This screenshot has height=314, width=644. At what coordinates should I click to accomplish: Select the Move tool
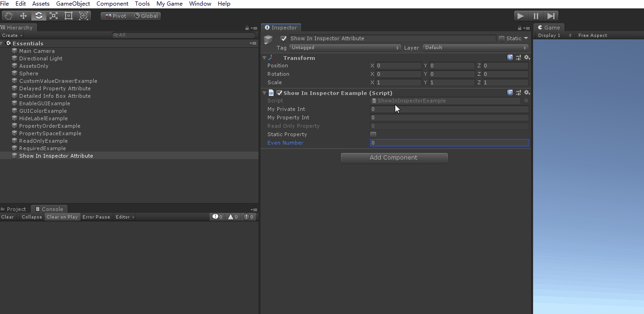click(x=23, y=16)
